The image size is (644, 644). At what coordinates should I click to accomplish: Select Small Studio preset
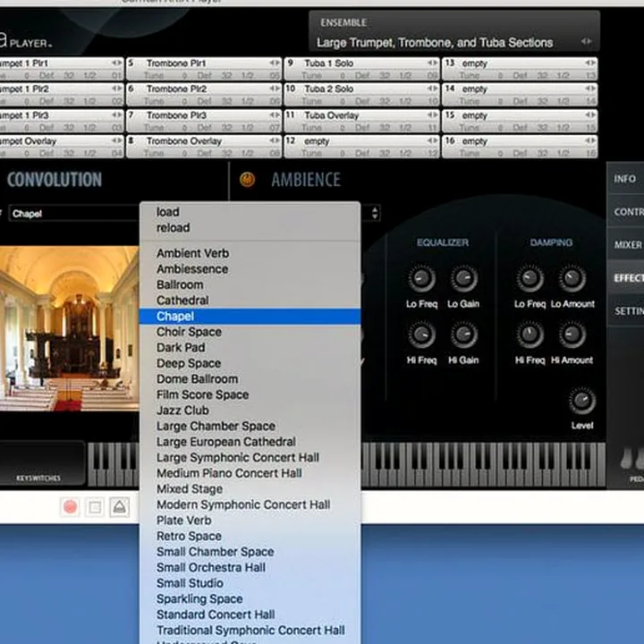pyautogui.click(x=250, y=583)
